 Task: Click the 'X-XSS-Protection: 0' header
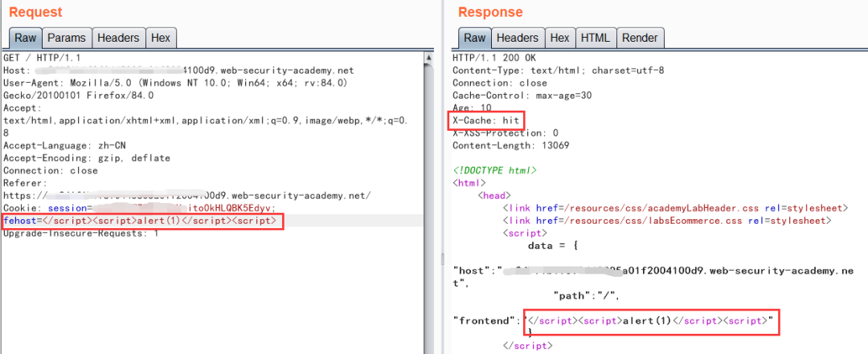(506, 132)
